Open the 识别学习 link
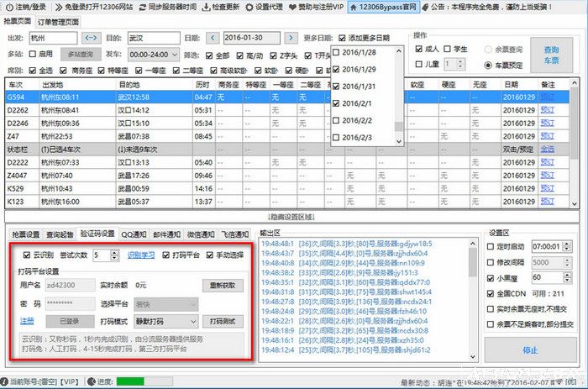The height and width of the screenshot is (389, 588). [x=141, y=255]
